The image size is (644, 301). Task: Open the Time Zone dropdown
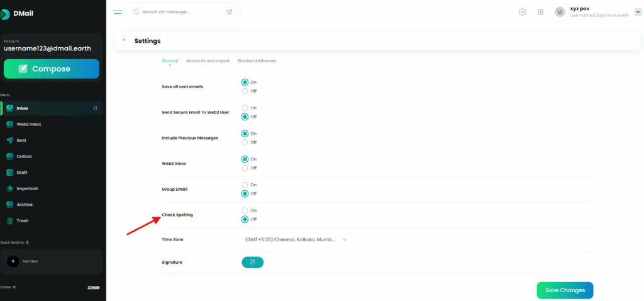click(x=296, y=239)
